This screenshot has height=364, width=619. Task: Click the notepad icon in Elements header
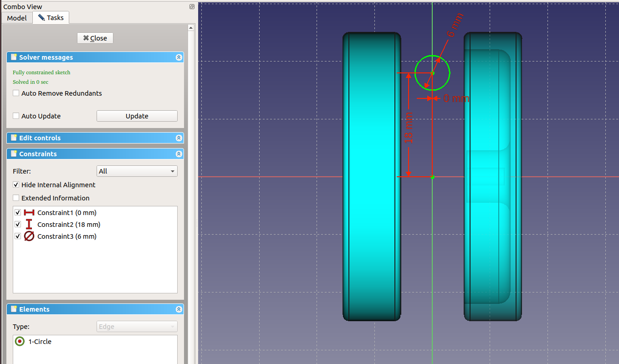14,309
